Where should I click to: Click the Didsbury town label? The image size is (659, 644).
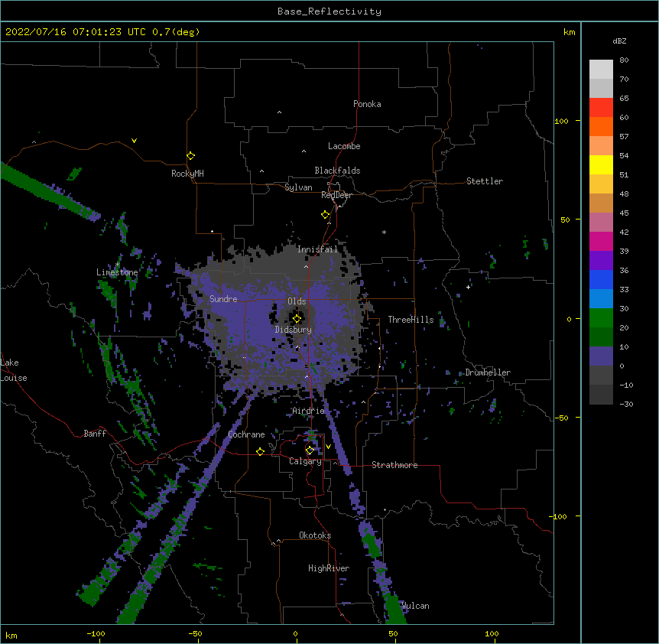coord(294,330)
